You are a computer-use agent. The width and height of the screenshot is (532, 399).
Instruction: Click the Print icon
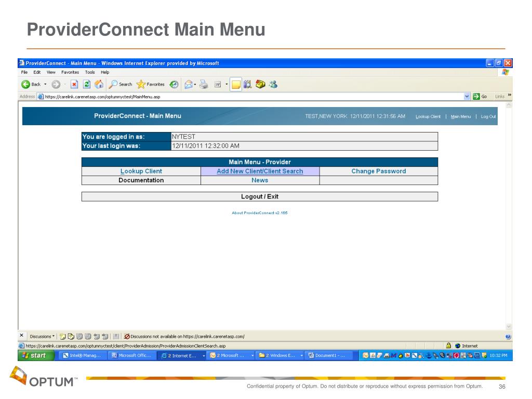(204, 84)
